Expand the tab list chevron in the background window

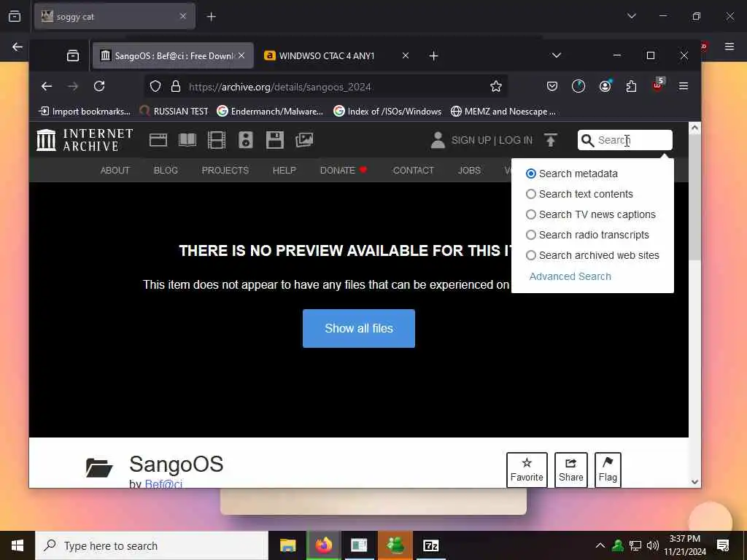tap(632, 16)
